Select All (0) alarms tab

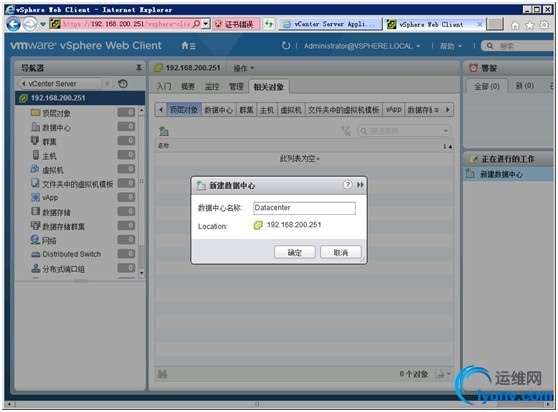point(487,86)
